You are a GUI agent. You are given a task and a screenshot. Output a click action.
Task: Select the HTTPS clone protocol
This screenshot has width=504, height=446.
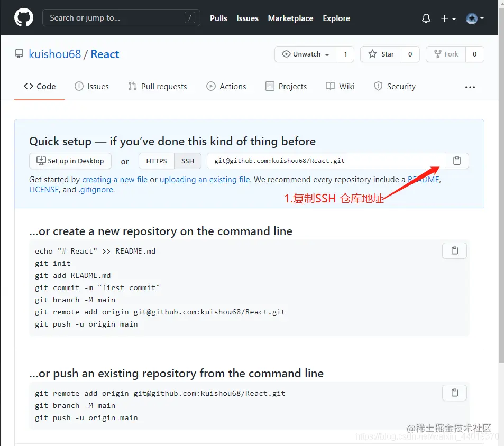point(157,161)
